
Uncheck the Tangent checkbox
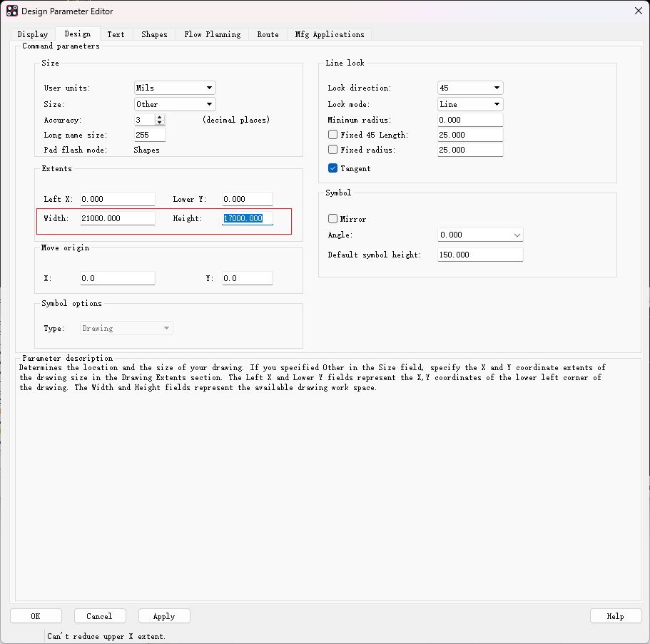tap(332, 168)
